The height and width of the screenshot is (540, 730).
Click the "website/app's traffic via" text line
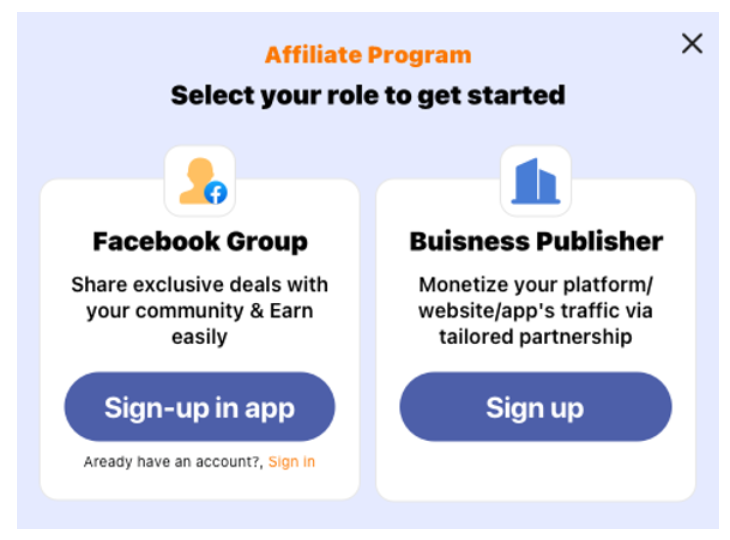(536, 310)
